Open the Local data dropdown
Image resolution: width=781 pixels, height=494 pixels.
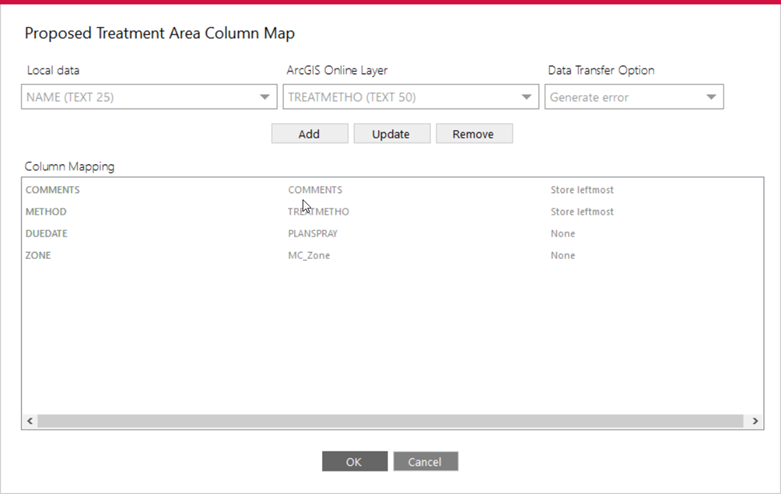149,97
